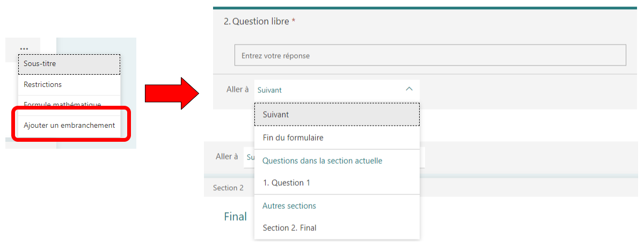Click the 2. Question libre title
The width and height of the screenshot is (644, 247).
259,21
